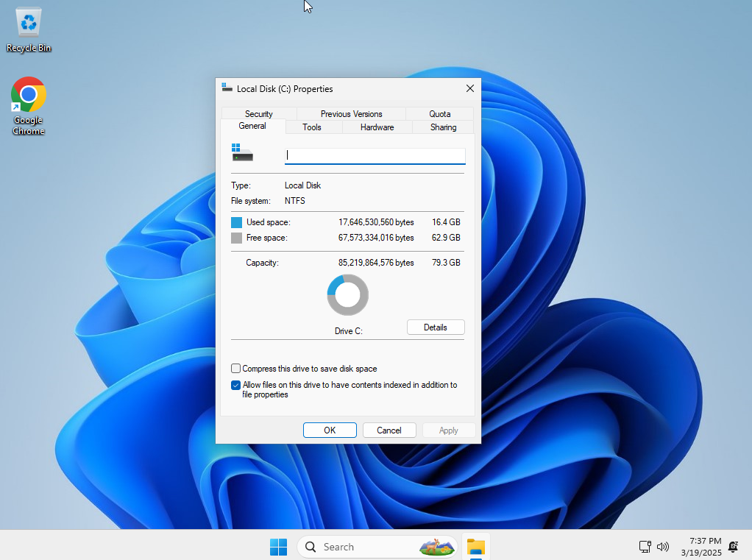This screenshot has width=752, height=560.
Task: Go to the Hardware tab
Action: (x=377, y=127)
